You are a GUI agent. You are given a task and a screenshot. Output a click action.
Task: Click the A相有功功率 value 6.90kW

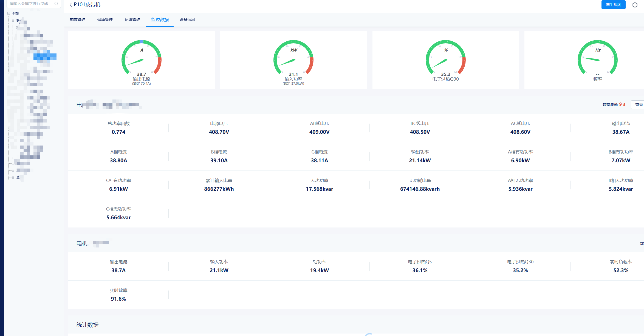520,160
